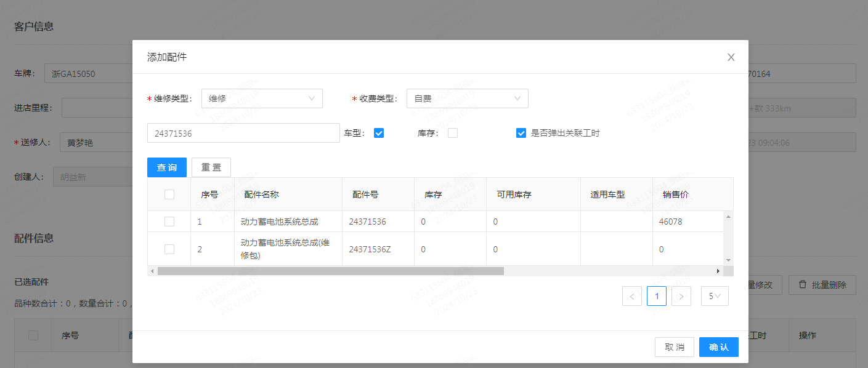This screenshot has height=368, width=868.
Task: Open the 收费类型 dropdown
Action: click(467, 98)
